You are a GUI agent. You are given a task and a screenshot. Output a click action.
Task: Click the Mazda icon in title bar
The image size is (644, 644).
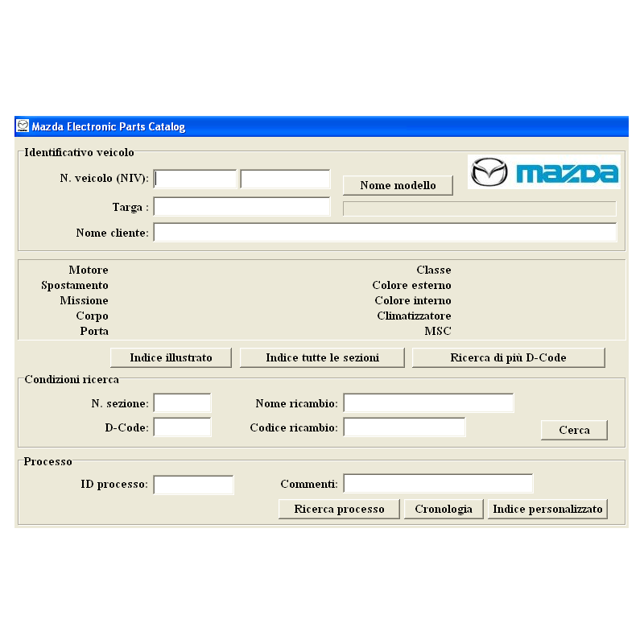(23, 126)
